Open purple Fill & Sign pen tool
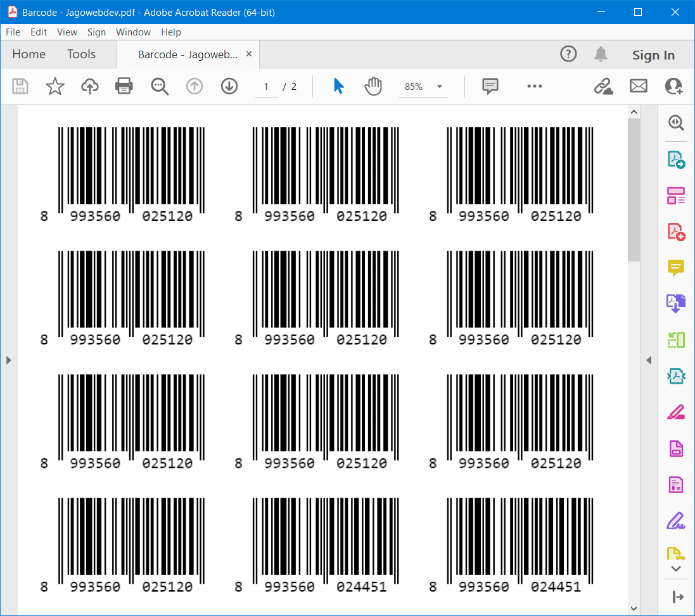Screen dimensions: 695x616 (x=676, y=521)
